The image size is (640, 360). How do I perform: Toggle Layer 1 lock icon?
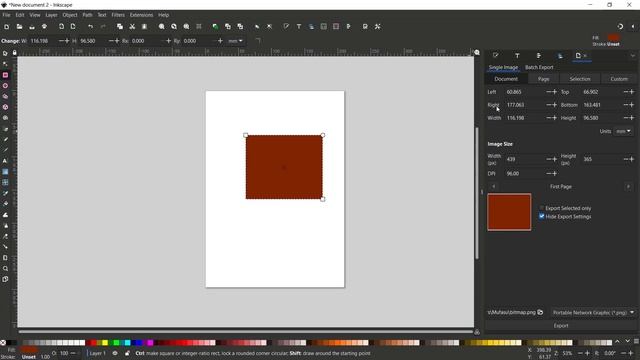coord(127,353)
